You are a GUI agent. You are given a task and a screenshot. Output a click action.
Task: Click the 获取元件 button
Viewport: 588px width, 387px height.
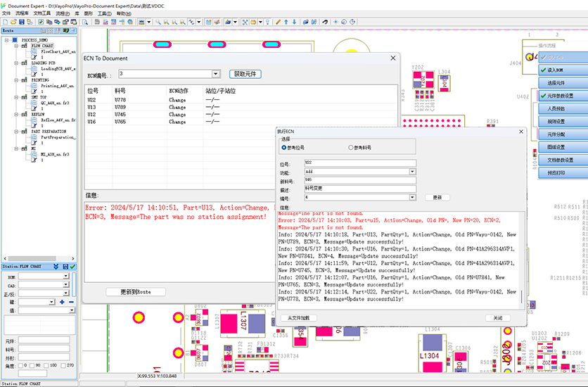pos(245,74)
